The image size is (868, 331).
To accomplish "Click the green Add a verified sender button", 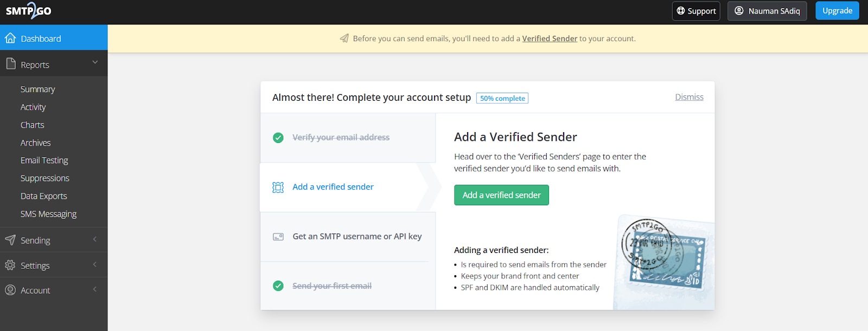I will coord(501,194).
